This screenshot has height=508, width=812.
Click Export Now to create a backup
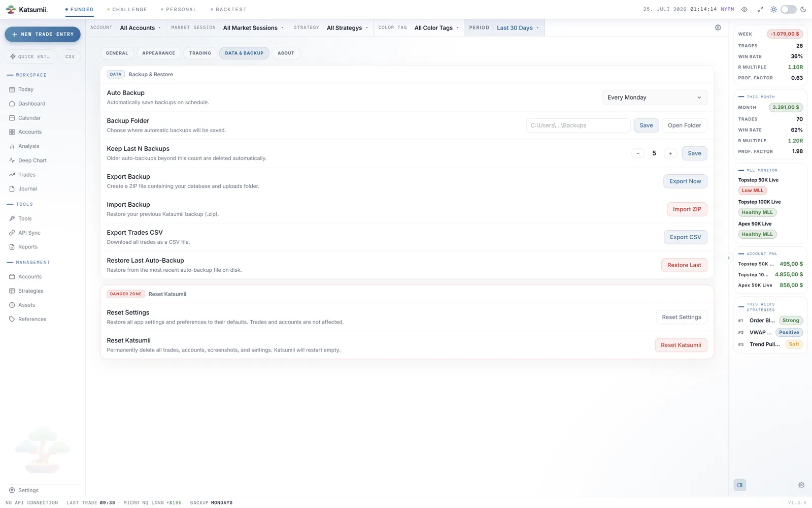tap(685, 181)
